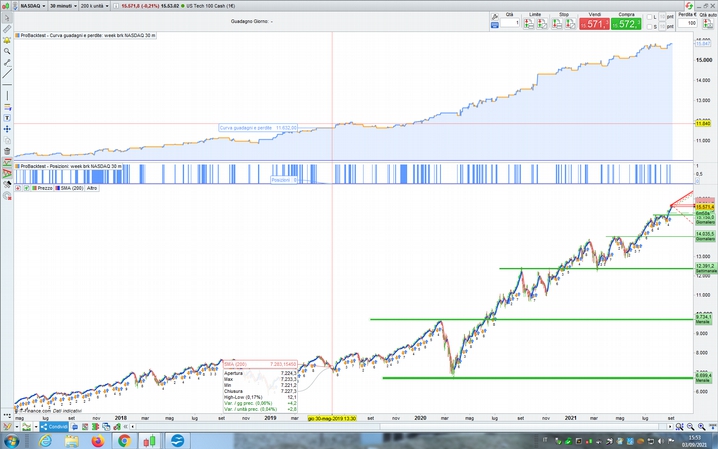Open dropdown arrow next to indicator icon
The image size is (718, 449).
point(36,427)
